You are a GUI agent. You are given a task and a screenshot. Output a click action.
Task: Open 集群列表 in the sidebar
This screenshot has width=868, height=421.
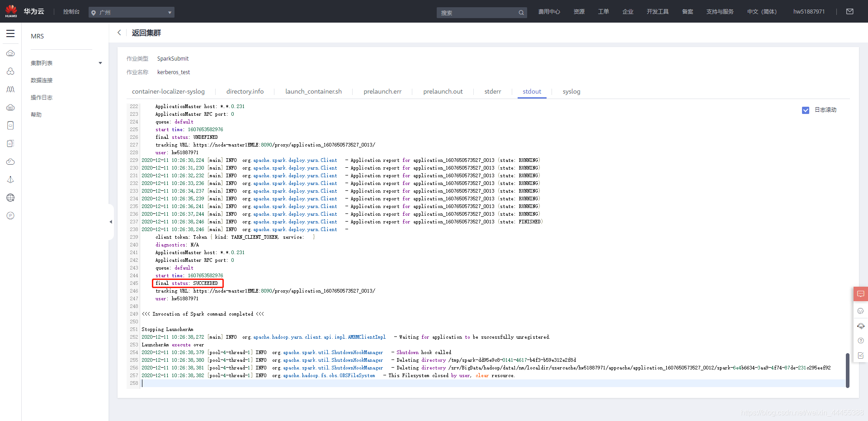tap(42, 63)
